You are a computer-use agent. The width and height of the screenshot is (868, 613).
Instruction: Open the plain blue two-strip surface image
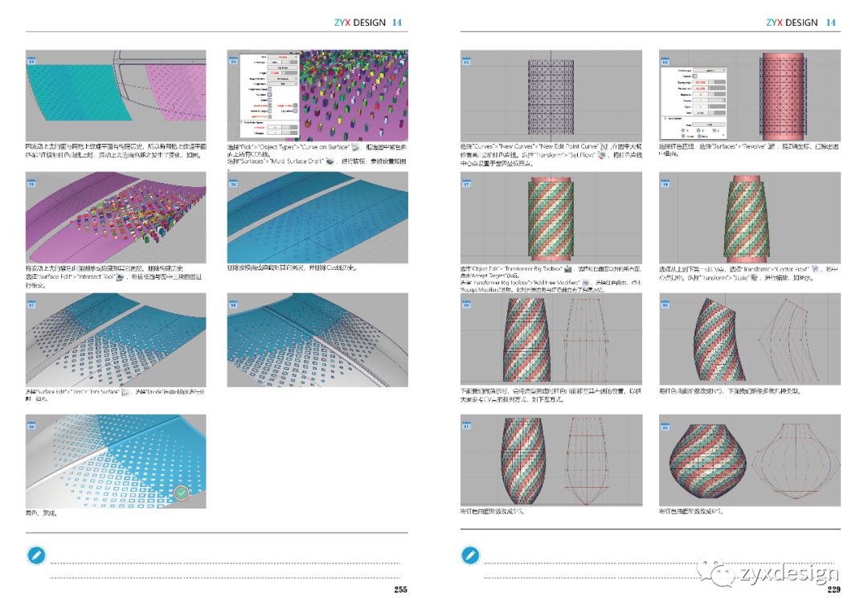[317, 217]
